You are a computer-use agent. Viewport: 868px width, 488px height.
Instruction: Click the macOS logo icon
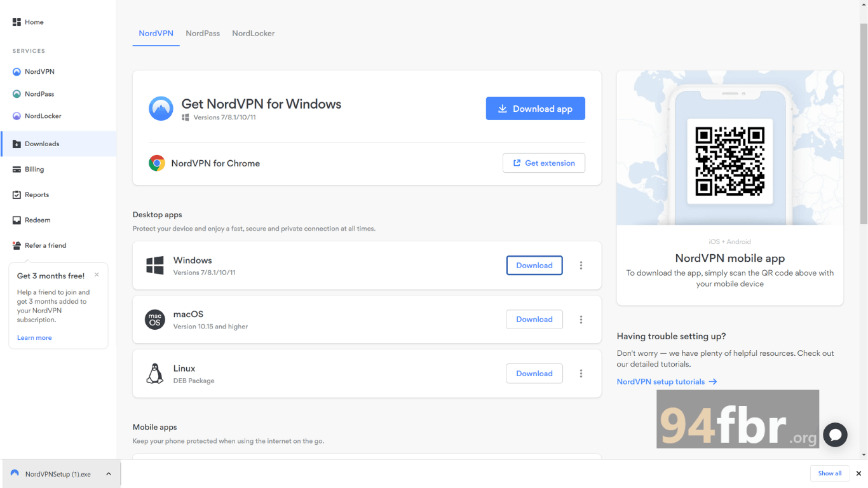point(155,320)
